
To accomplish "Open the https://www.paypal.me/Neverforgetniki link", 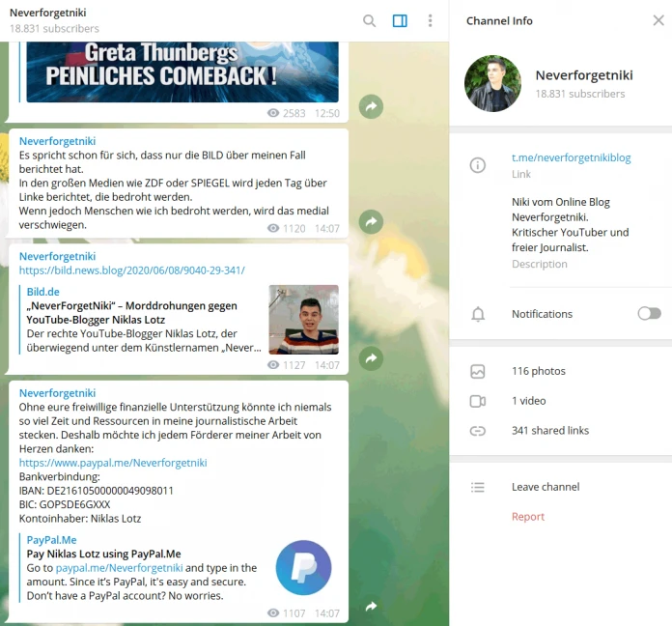I will coord(113,463).
